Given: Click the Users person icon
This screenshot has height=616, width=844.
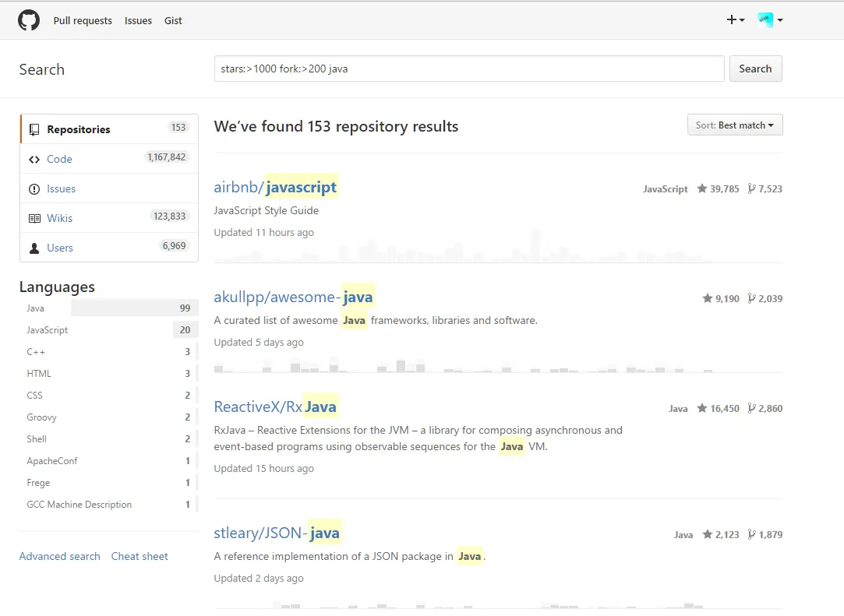Looking at the screenshot, I should click(34, 248).
